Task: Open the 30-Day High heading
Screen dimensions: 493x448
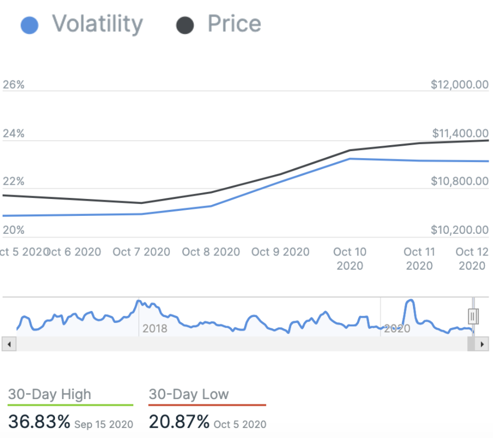Action: click(50, 395)
